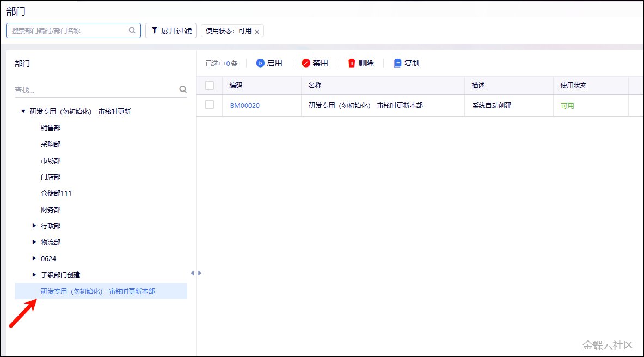Expand the 物流部 tree node

[34, 242]
